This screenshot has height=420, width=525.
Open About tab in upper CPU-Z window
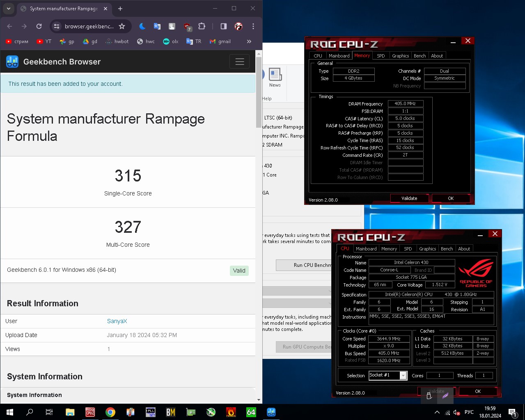click(x=437, y=56)
